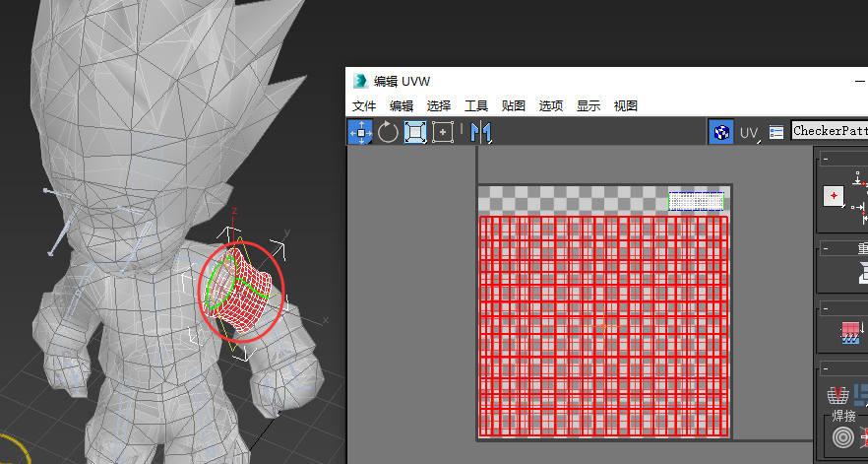
Task: Click the Mirror Horizontal Selected Subobjects tool
Action: point(481,132)
